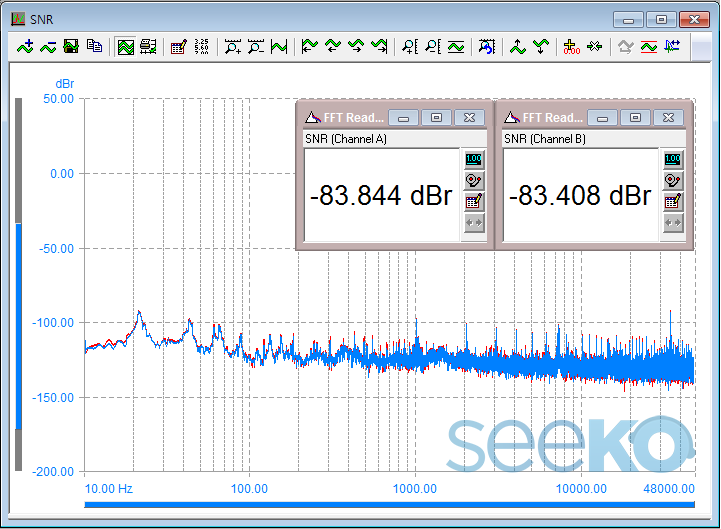Minimize the Channel A FFT Readout window
Screen dimensions: 721x529
click(403, 118)
